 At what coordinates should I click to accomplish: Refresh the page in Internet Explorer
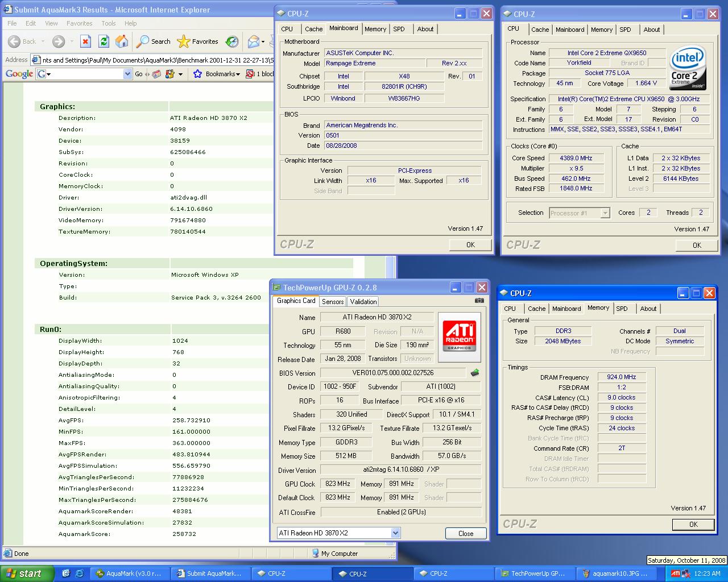coord(104,41)
